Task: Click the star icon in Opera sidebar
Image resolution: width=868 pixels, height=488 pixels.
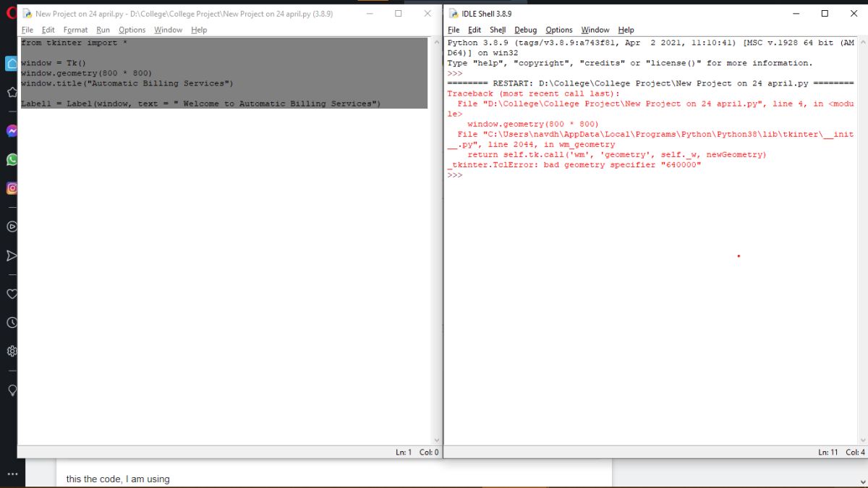Action: coord(12,92)
